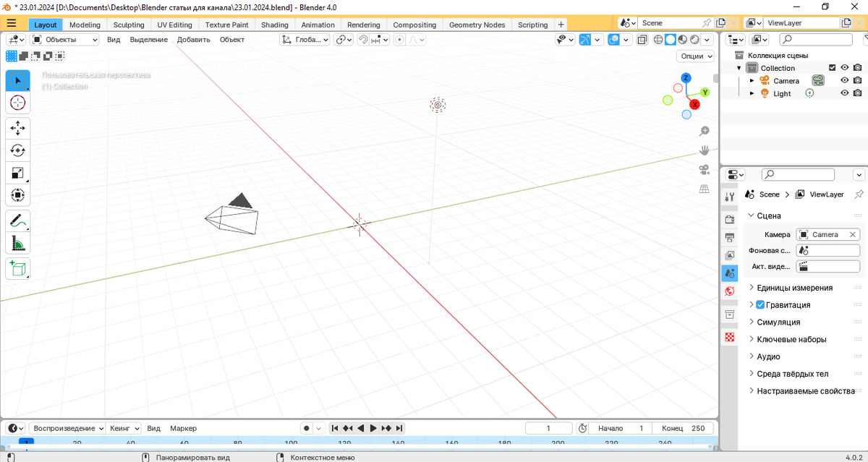This screenshot has height=462, width=868.
Task: Switch perspective/orthographic with grid icon
Action: (x=704, y=189)
